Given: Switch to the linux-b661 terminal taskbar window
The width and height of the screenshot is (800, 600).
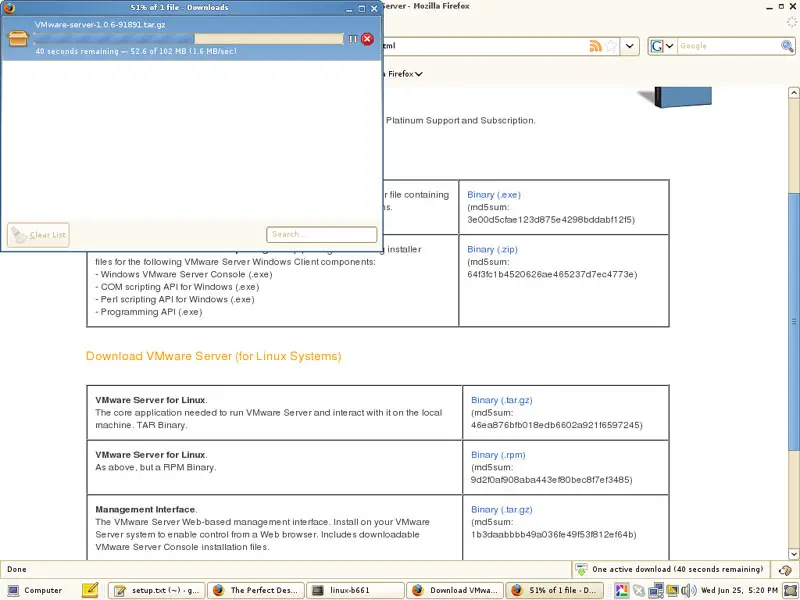Looking at the screenshot, I should [x=356, y=590].
